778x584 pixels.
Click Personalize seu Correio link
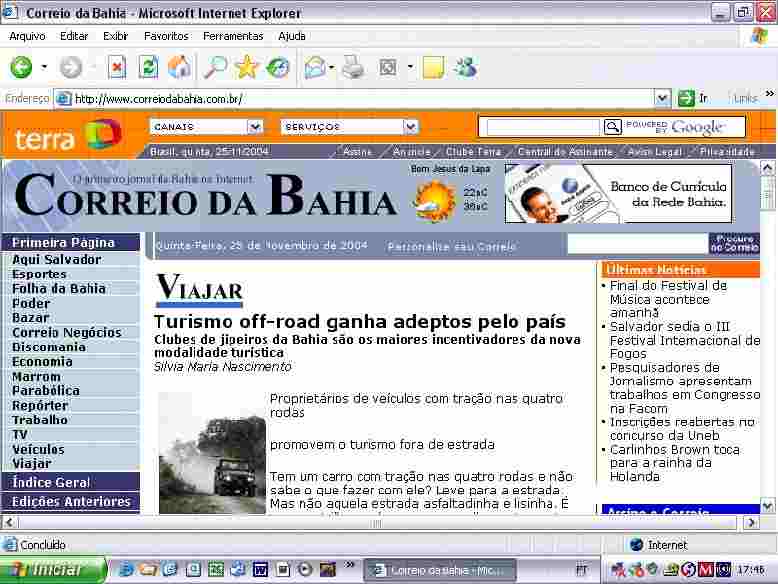point(452,247)
